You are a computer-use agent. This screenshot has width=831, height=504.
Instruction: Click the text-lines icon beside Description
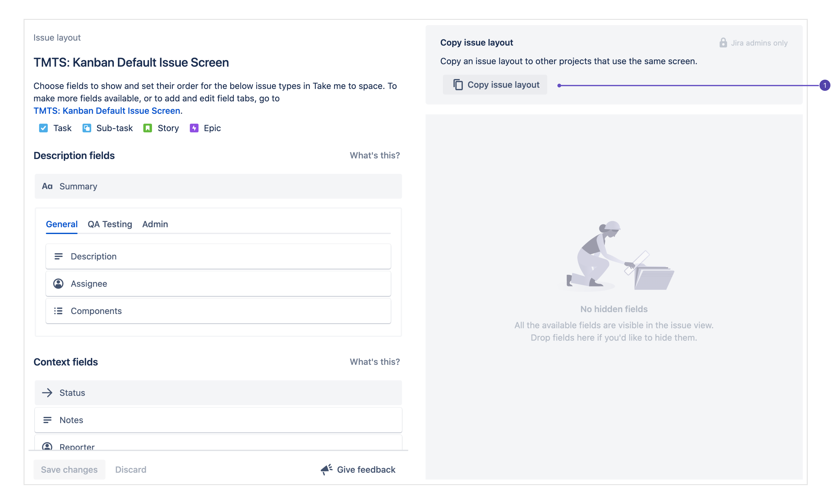58,256
